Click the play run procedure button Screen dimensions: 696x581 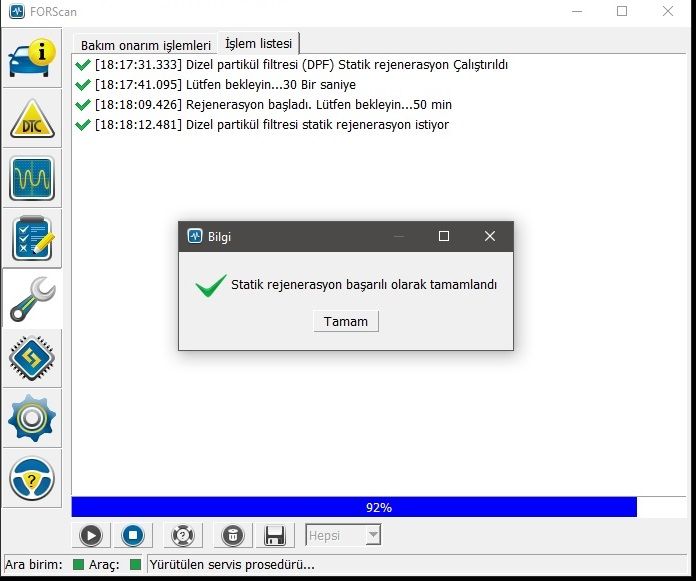coord(91,535)
